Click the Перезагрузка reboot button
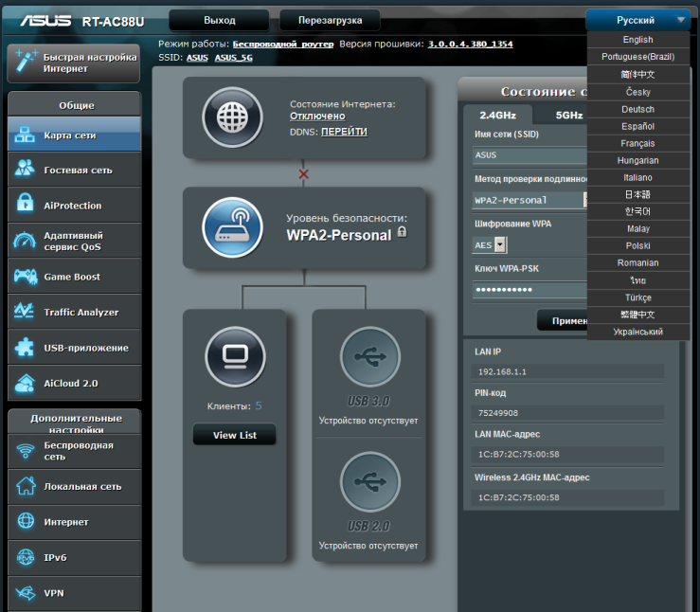Viewport: 700px width, 612px height. click(x=330, y=20)
